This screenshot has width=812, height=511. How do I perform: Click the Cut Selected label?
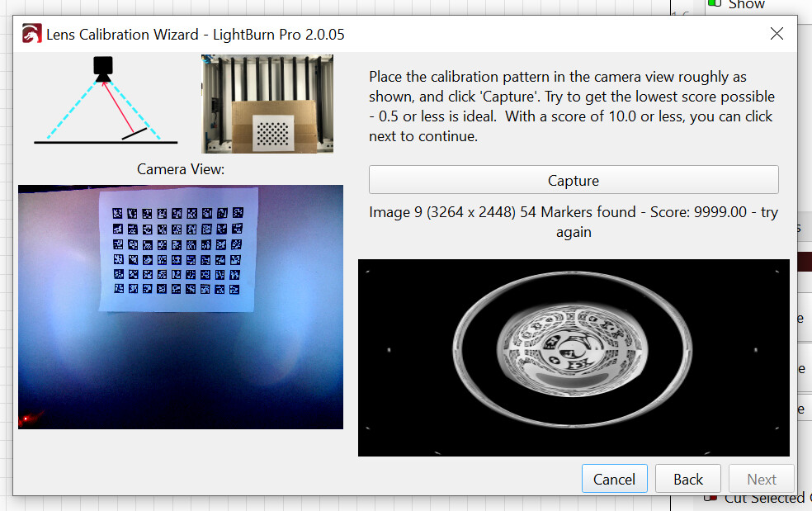[x=763, y=498]
